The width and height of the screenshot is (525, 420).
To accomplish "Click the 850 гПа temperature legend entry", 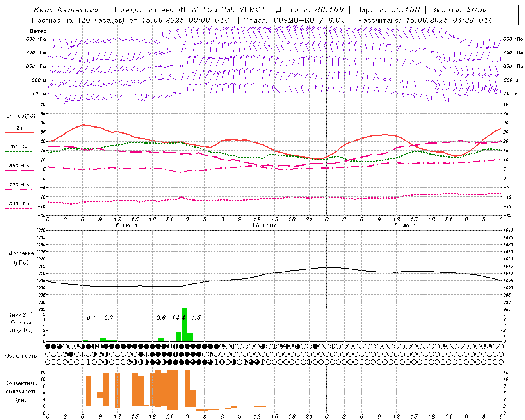I will coord(19,166).
